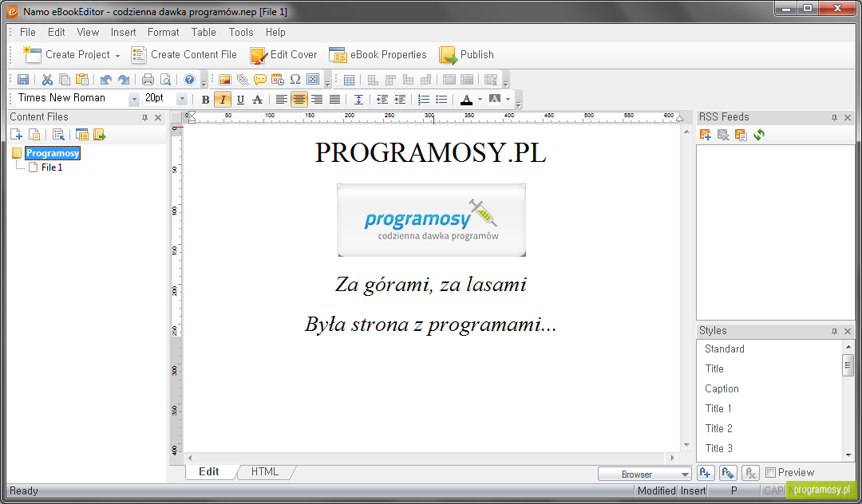Select the Title 2 style
This screenshot has width=862, height=504.
click(x=718, y=428)
